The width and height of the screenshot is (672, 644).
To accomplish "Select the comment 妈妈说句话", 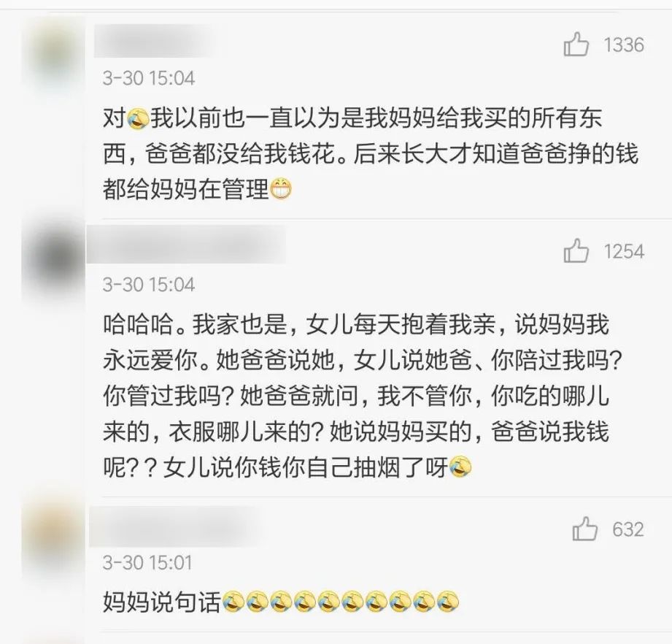I will [161, 601].
